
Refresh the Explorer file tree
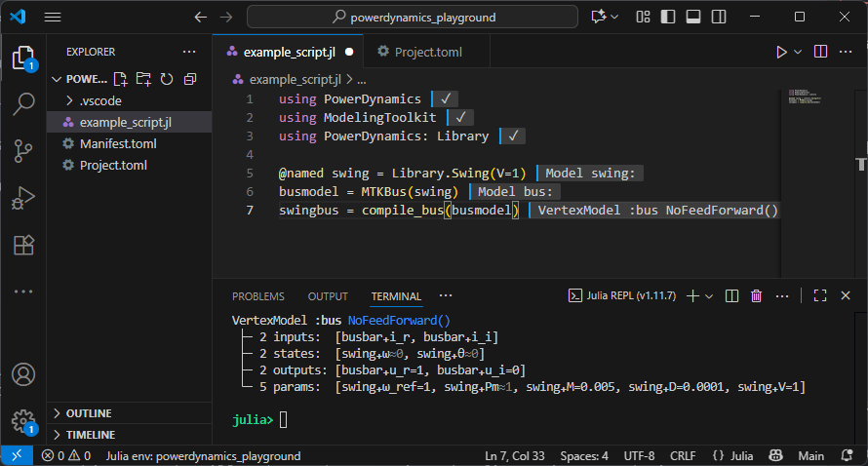tap(167, 79)
